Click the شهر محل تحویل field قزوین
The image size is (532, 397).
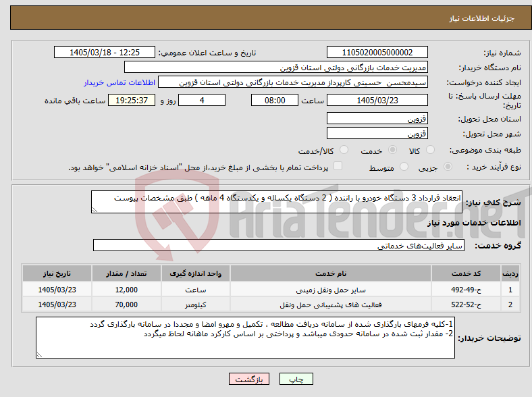click(377, 134)
